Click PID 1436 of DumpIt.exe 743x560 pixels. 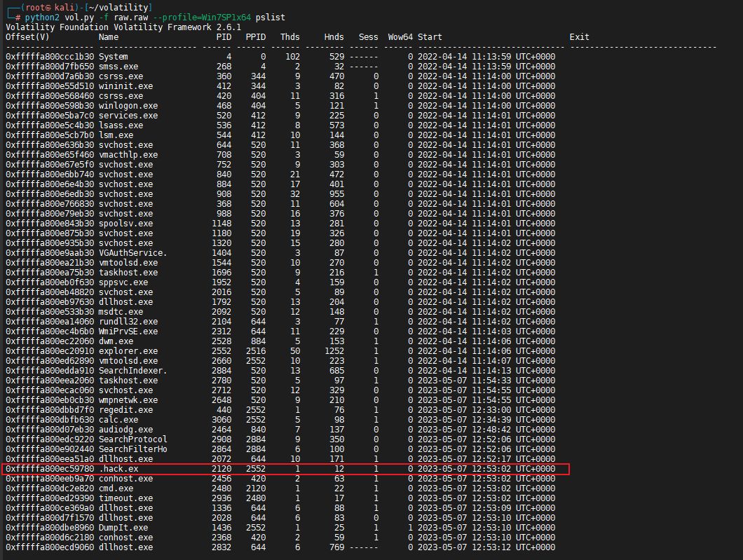221,528
